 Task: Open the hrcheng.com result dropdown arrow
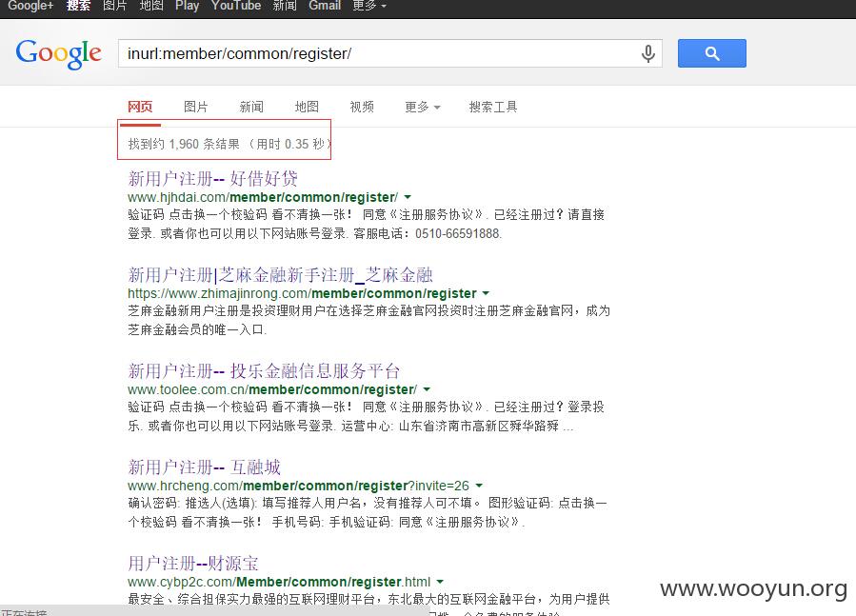click(479, 486)
